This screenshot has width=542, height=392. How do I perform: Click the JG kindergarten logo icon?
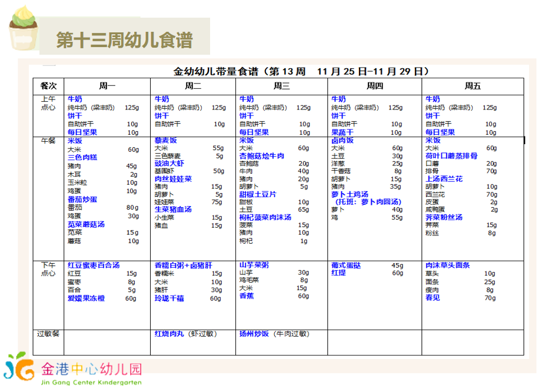pyautogui.click(x=19, y=367)
